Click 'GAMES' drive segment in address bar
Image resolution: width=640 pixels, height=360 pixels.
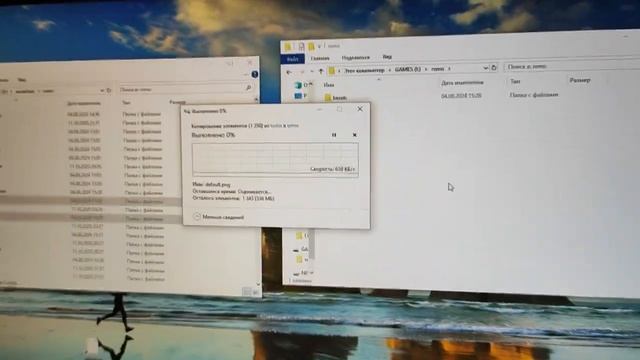tap(408, 69)
